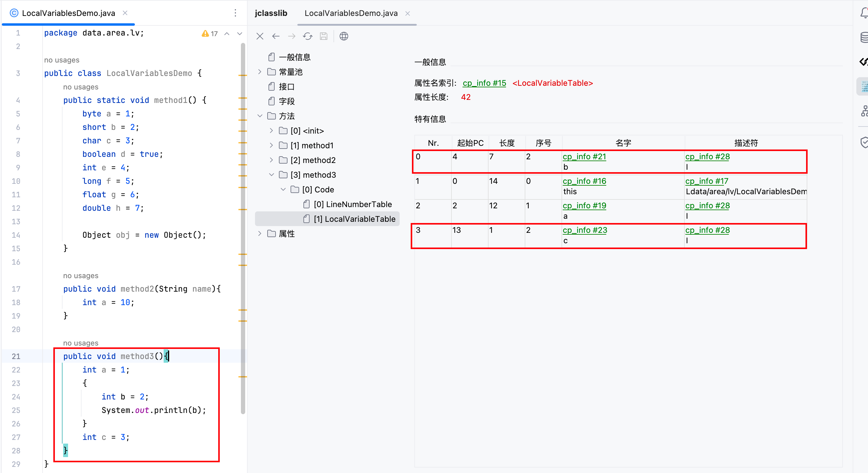Click 'package data.area.lv;' line
868x473 pixels.
[94, 33]
